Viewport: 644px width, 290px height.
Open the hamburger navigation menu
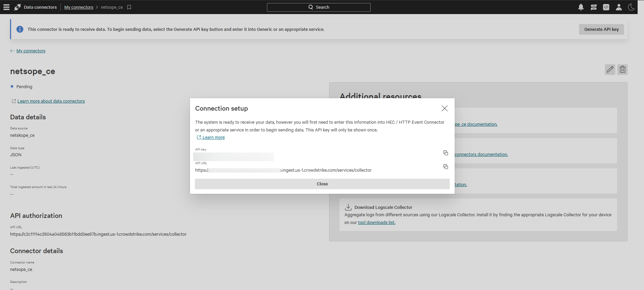[6, 7]
